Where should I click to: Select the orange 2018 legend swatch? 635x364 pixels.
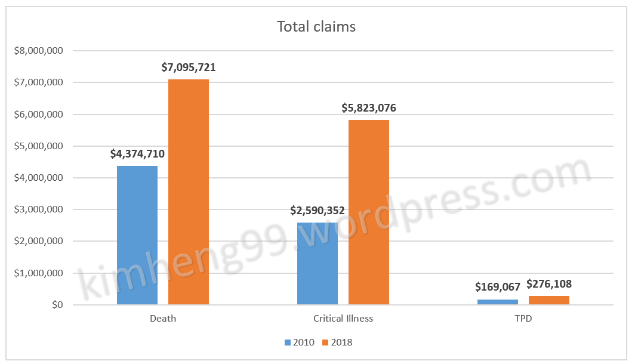[325, 343]
